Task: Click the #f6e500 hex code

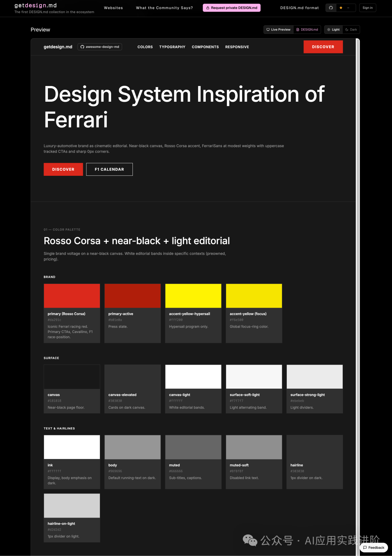Action: tap(237, 320)
